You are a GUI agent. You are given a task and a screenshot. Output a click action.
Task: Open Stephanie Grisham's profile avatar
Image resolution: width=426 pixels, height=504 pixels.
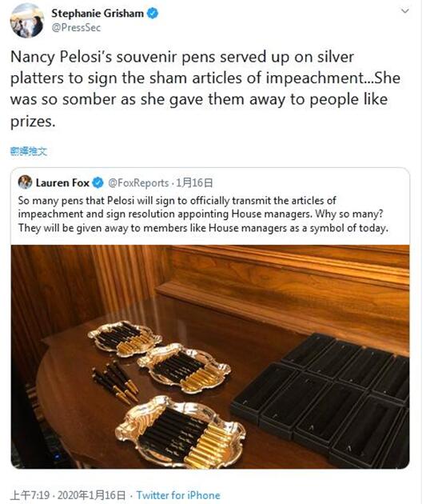click(x=27, y=20)
